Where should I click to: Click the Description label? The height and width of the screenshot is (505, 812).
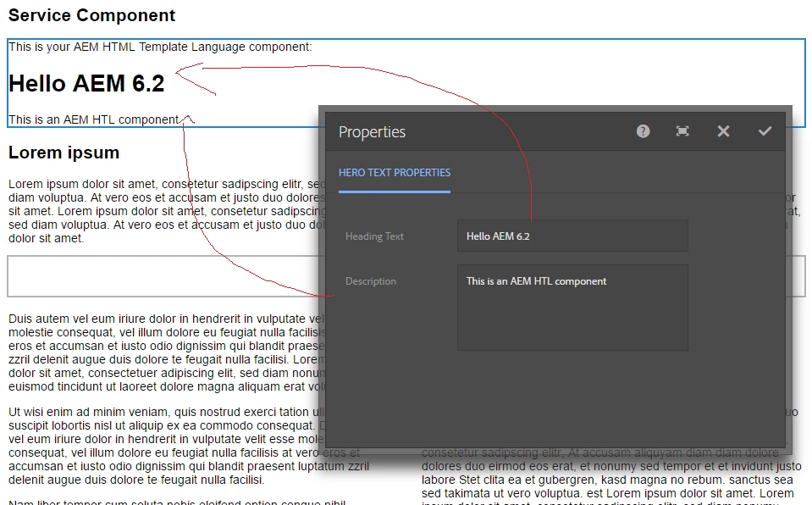[x=371, y=281]
